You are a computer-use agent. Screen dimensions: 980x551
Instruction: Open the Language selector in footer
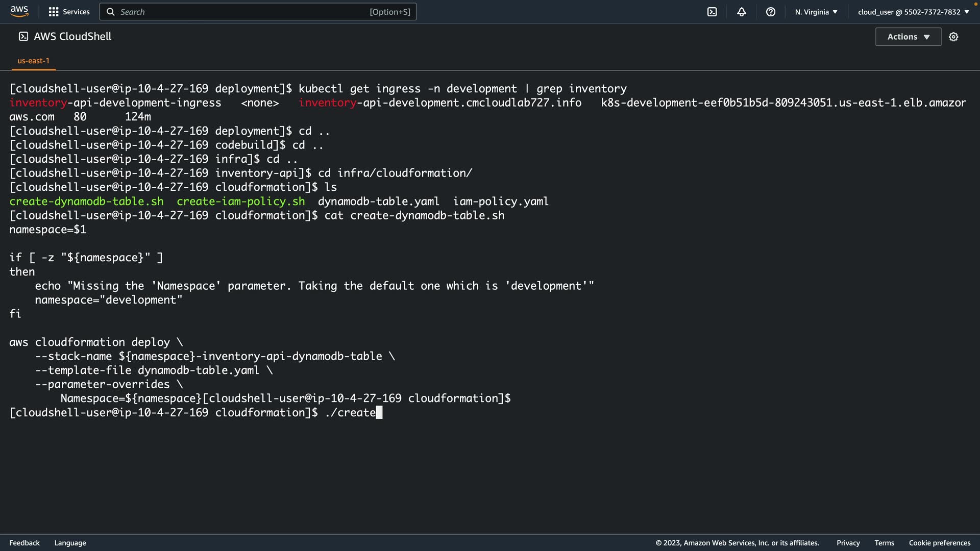70,543
